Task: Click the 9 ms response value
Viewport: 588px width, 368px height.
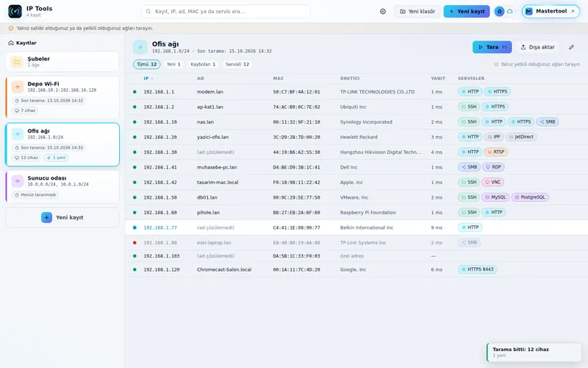Action: [x=437, y=227]
